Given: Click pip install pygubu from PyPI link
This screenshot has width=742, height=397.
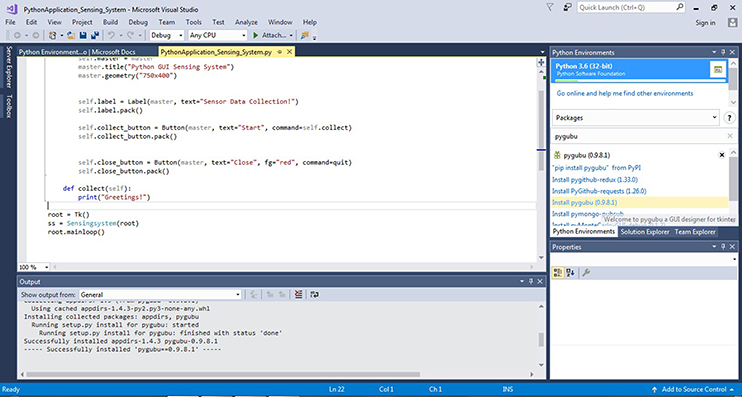Looking at the screenshot, I should click(597, 168).
